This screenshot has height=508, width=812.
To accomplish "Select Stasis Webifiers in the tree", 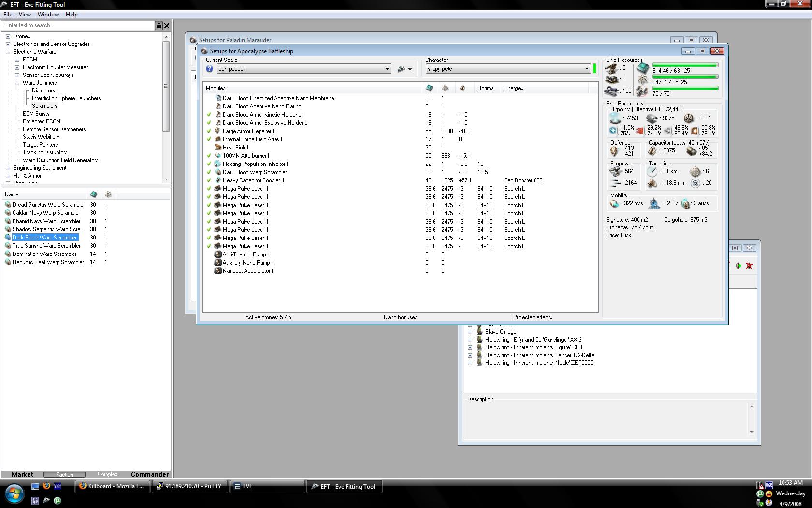I will coord(41,137).
